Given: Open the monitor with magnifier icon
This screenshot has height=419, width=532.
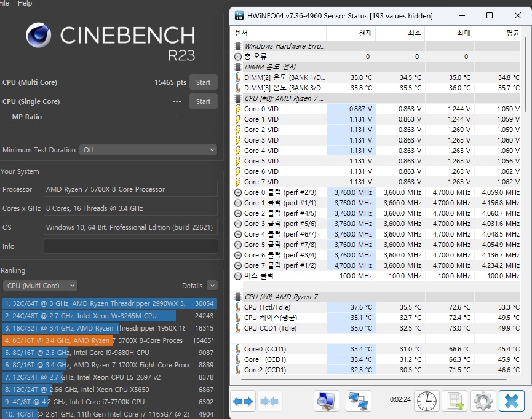Looking at the screenshot, I should coord(326,401).
